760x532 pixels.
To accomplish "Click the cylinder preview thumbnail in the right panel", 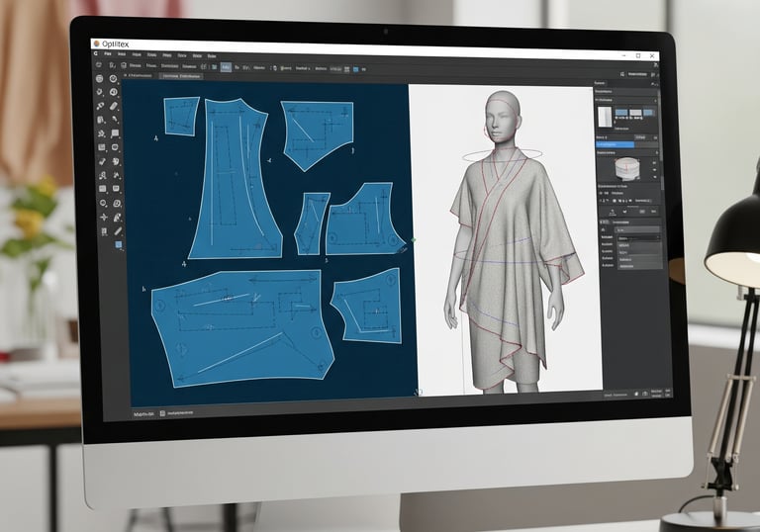I will coord(629,168).
